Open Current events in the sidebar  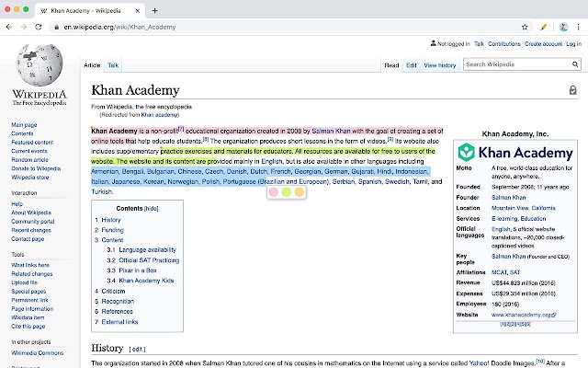click(29, 151)
